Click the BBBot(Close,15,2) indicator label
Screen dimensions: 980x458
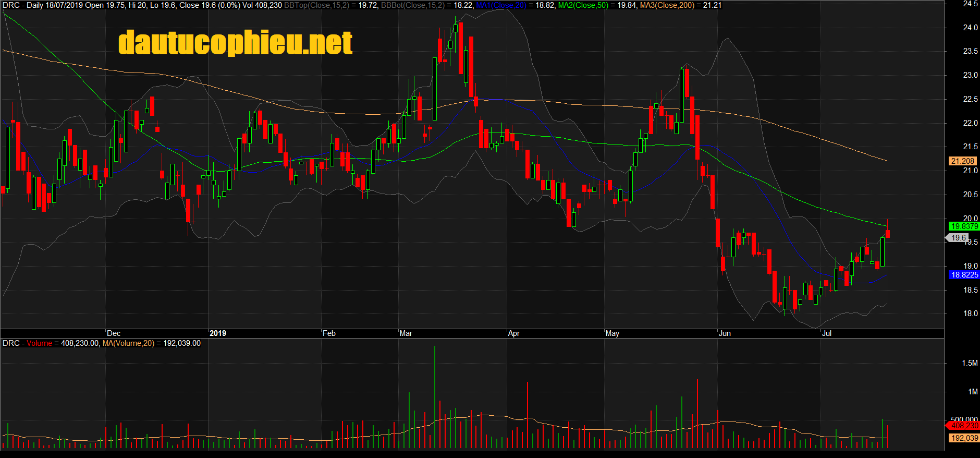click(x=413, y=5)
